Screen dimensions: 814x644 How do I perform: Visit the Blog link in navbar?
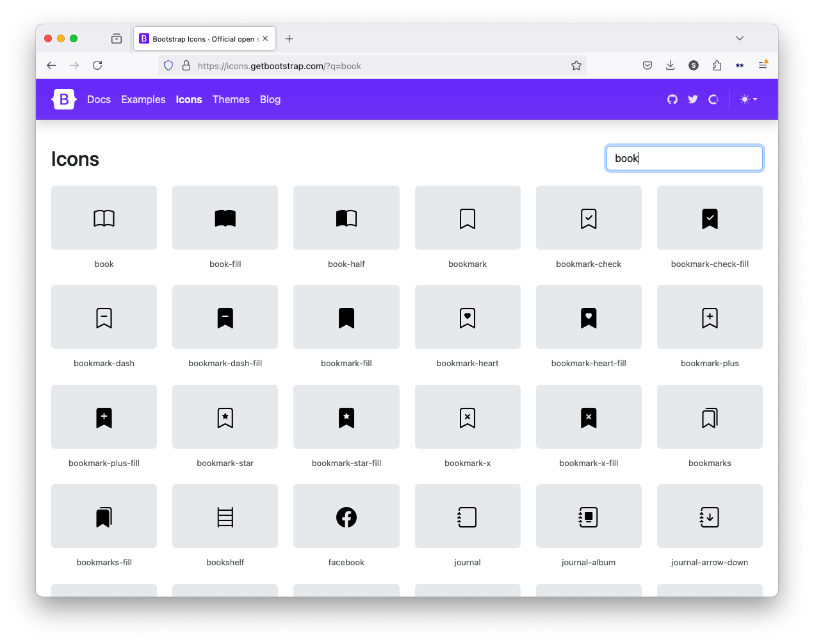270,99
